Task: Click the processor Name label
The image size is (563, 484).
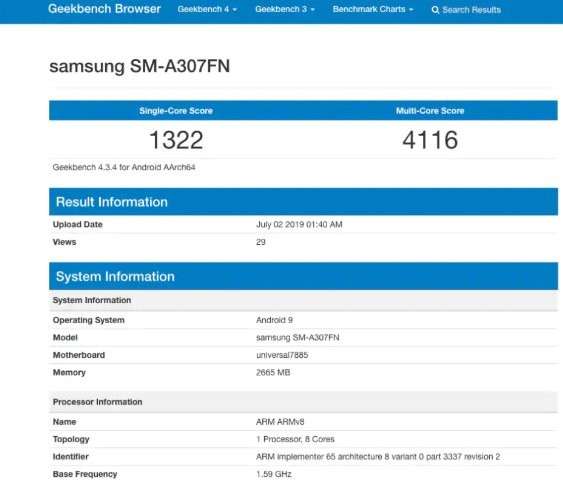Action: tap(64, 422)
